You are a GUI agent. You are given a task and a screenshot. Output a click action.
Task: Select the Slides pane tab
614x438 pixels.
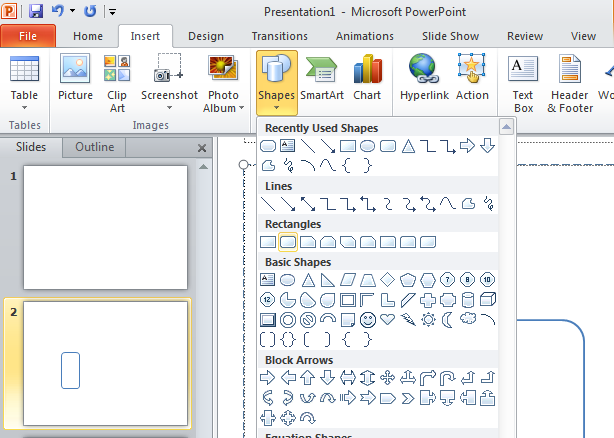pyautogui.click(x=31, y=147)
